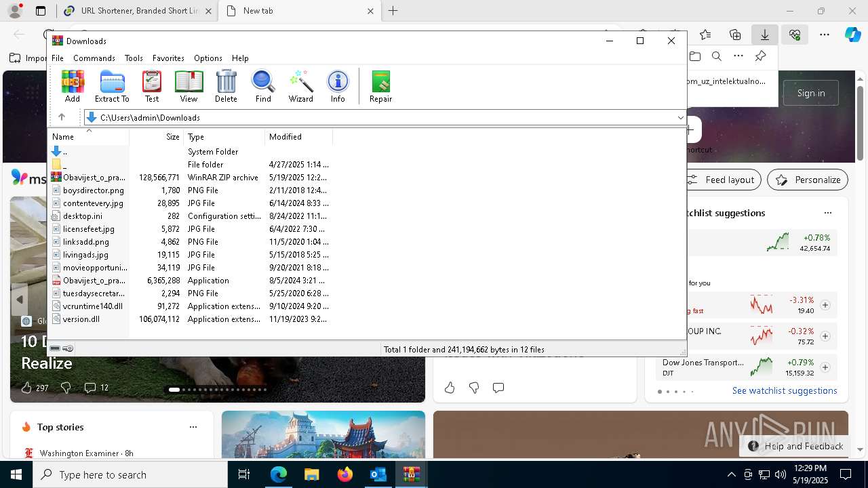Sort files by Size column header
Image resolution: width=868 pixels, height=488 pixels.
click(157, 137)
